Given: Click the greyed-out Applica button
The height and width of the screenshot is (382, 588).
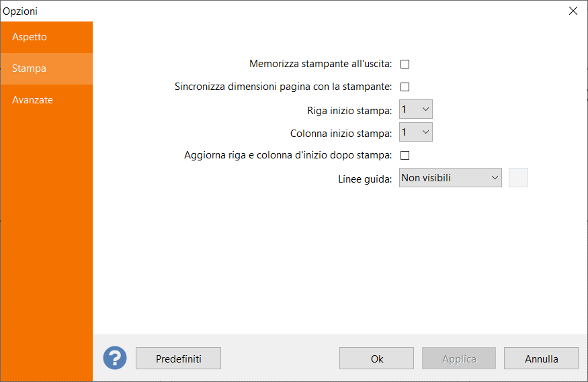Looking at the screenshot, I should tap(459, 359).
